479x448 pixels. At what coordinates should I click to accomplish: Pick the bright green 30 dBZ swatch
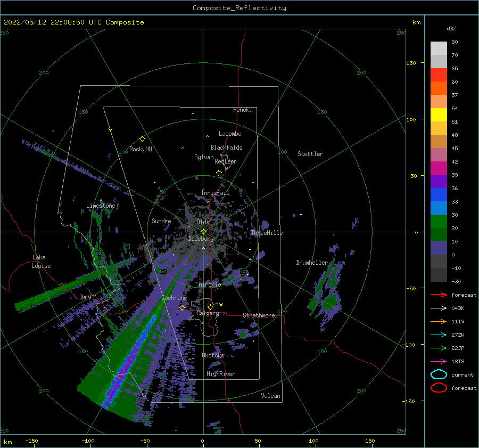tap(439, 222)
